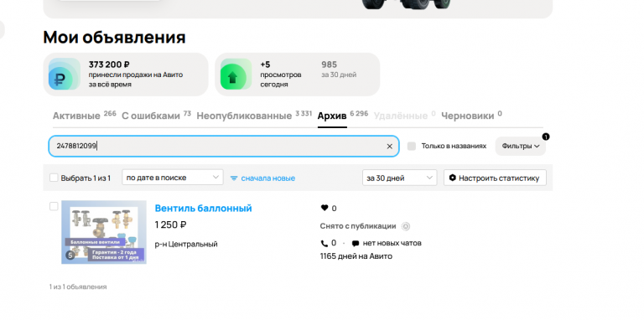Enable the Только в названиях checkbox
Image resolution: width=644 pixels, height=320 pixels.
pyautogui.click(x=412, y=146)
